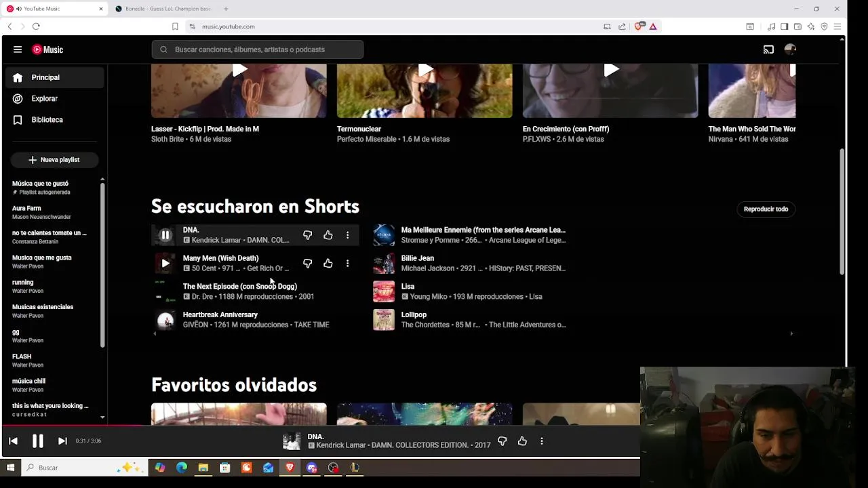Open File Explorer from taskbar

coord(203,468)
